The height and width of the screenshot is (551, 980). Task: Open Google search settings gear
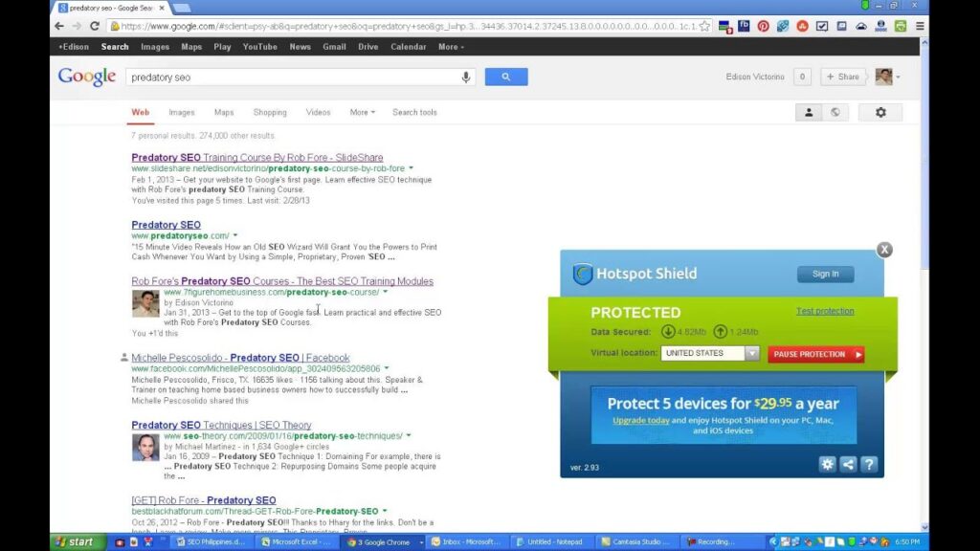(880, 113)
